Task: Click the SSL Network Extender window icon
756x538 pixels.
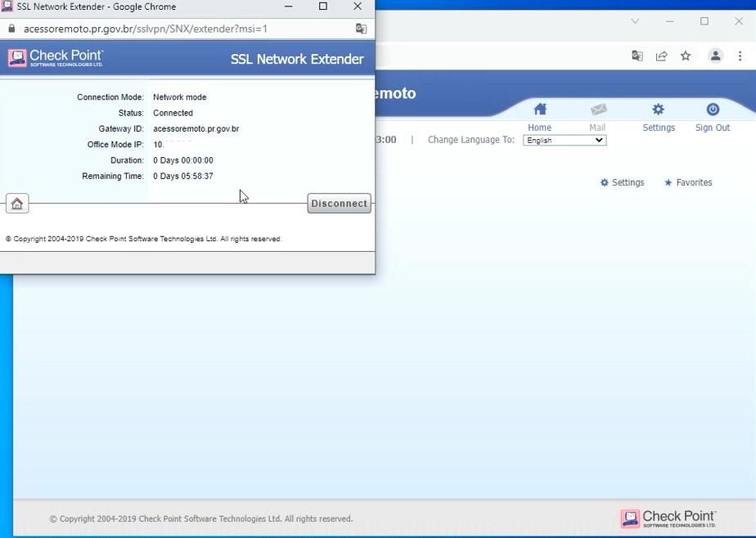Action: [7, 7]
